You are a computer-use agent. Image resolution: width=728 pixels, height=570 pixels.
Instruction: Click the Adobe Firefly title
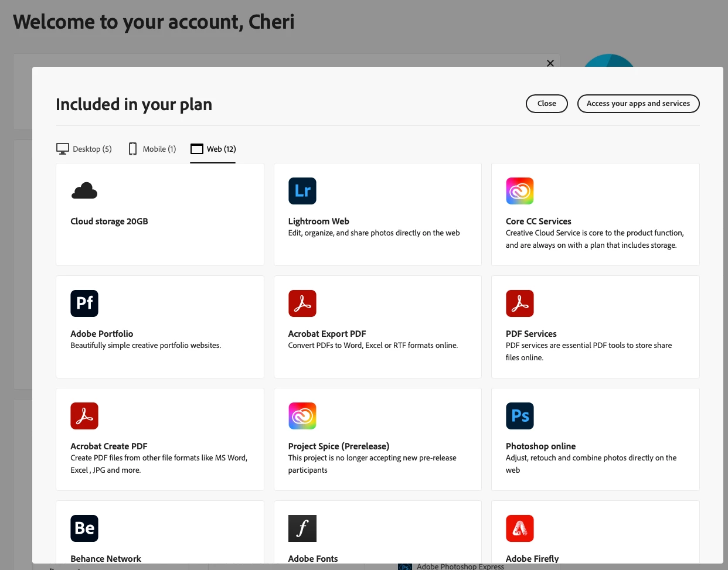pyautogui.click(x=532, y=559)
